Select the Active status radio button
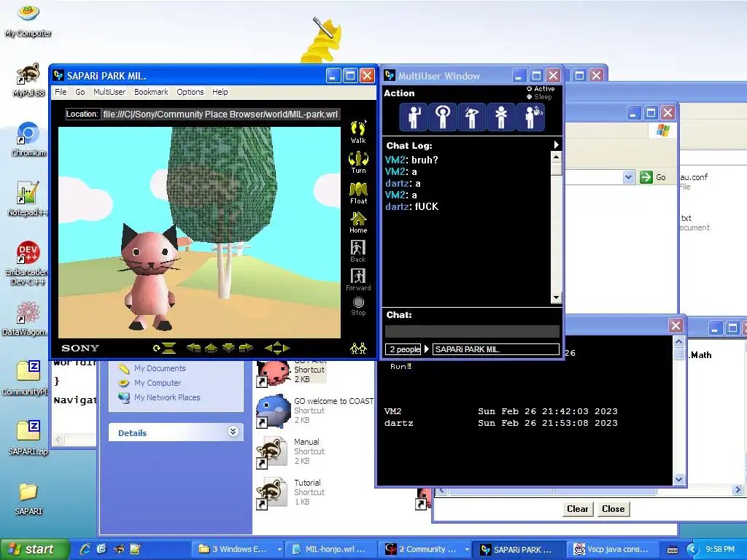 pos(530,89)
